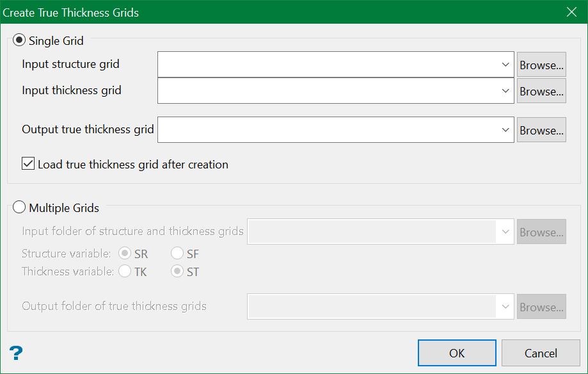Browse for the output true thickness grid

(x=541, y=129)
